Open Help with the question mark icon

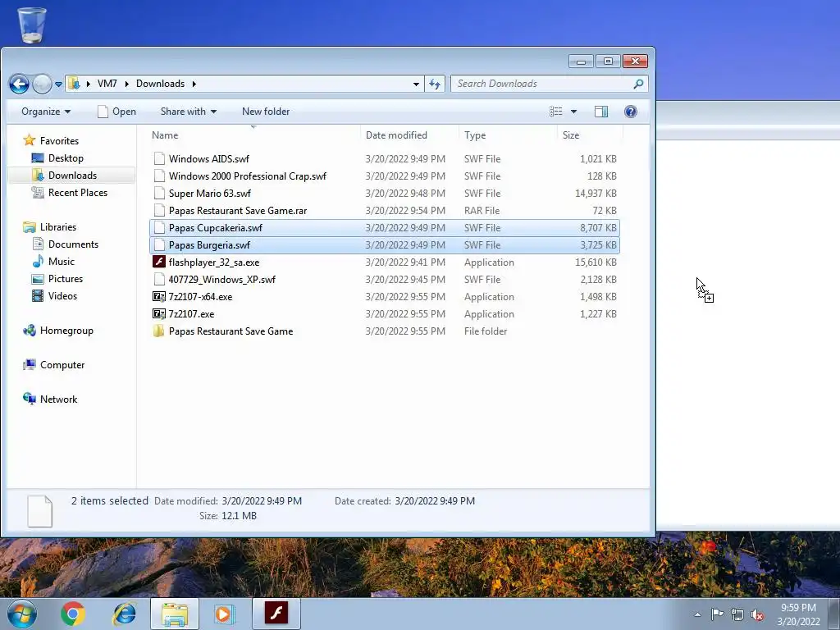pos(631,112)
